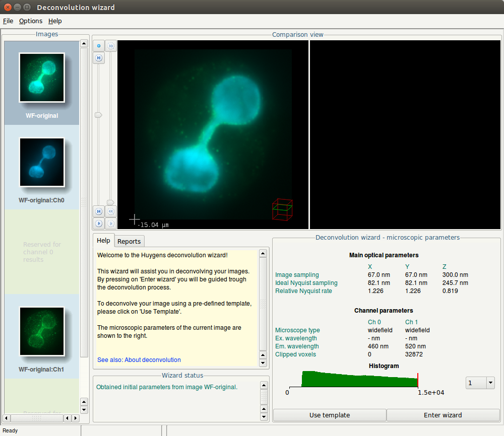Select the WF-original:Ch0 thumbnail

(42, 163)
